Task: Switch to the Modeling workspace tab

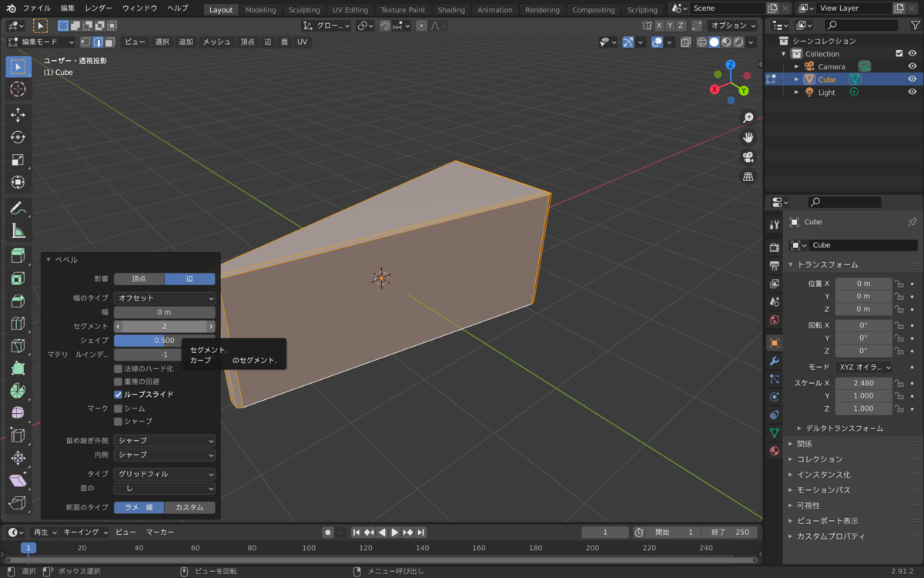Action: [x=260, y=10]
